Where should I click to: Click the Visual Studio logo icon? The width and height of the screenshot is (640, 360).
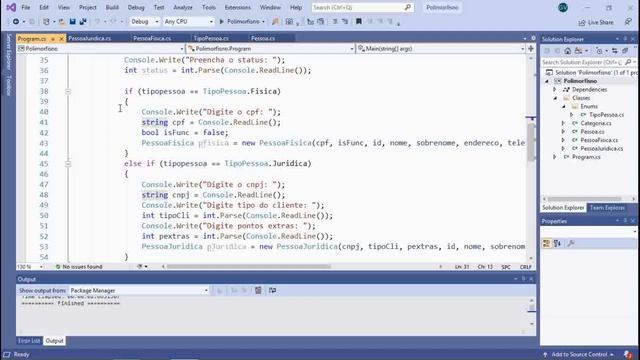[11, 7]
